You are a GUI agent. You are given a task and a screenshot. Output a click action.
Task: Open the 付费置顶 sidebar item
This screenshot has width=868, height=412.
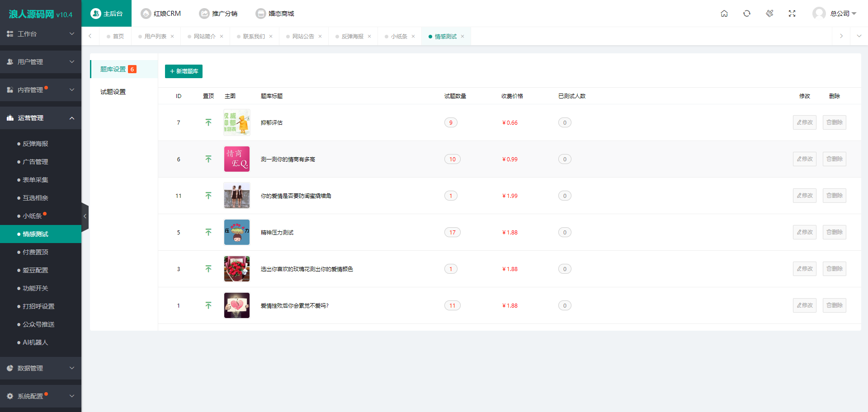click(35, 252)
